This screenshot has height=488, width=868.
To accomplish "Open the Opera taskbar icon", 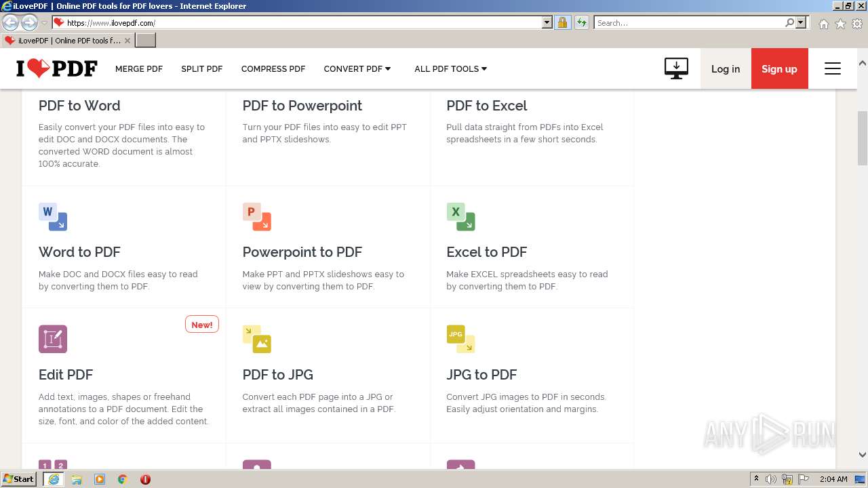I will point(145,479).
